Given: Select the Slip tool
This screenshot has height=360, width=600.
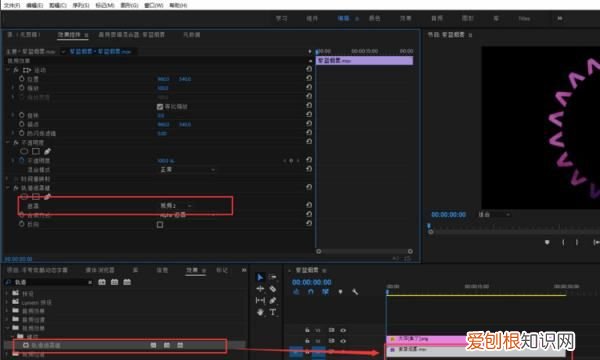Looking at the screenshot, I should 260,301.
